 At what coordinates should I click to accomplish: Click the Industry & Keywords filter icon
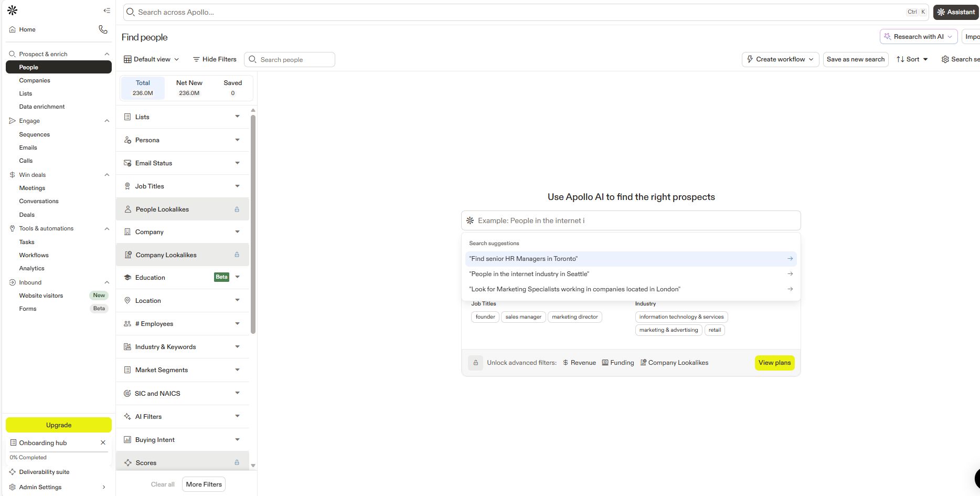pos(127,347)
